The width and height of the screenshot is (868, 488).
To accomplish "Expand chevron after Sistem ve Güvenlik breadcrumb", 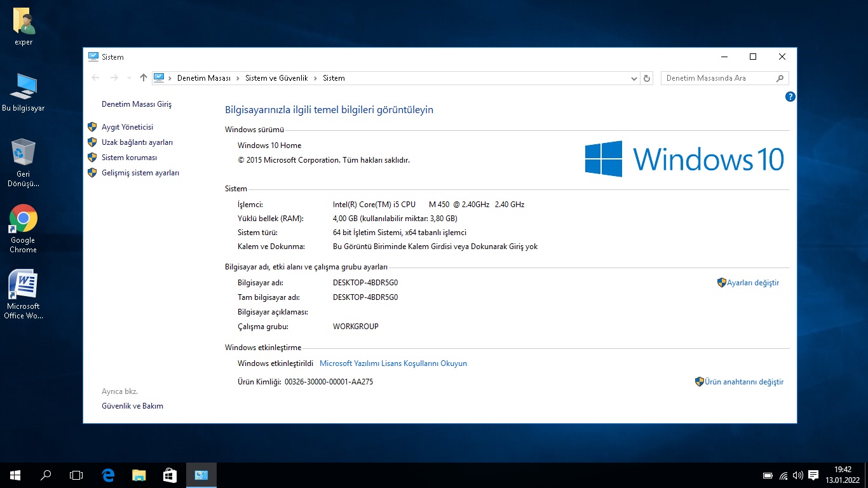I will click(315, 78).
